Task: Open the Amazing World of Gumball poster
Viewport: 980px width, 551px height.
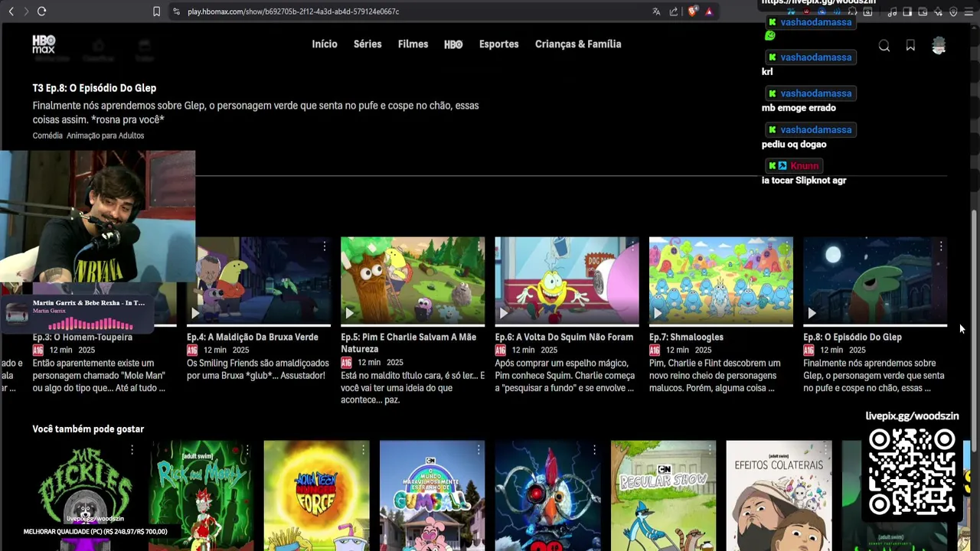Action: tap(432, 496)
